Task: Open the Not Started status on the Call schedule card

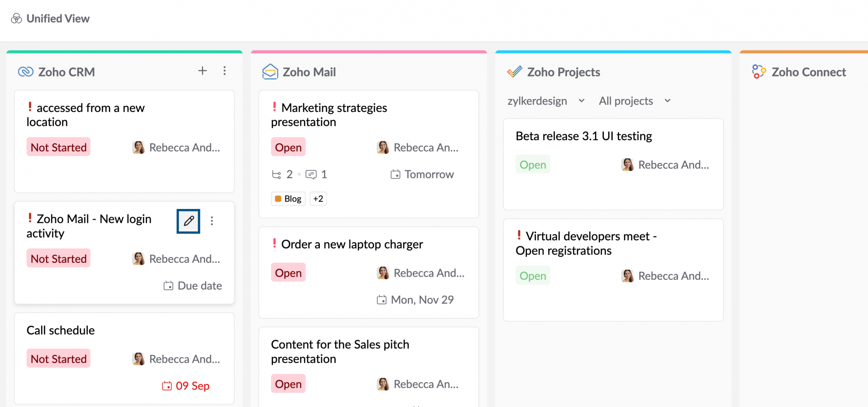Action: point(59,359)
